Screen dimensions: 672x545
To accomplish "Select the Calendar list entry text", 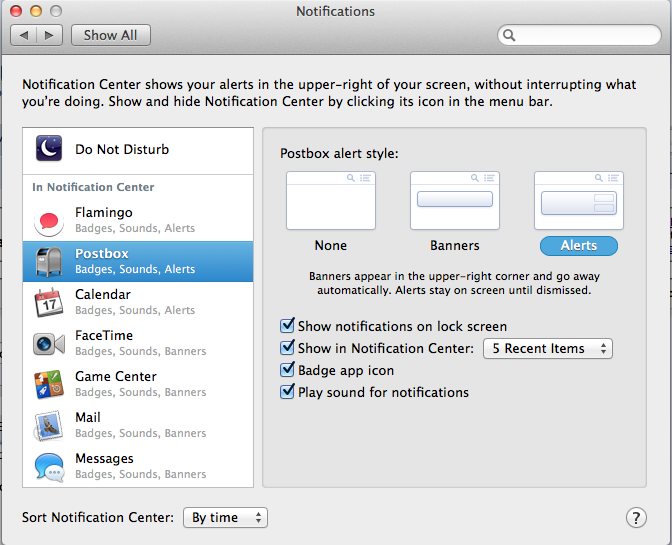I will (103, 294).
